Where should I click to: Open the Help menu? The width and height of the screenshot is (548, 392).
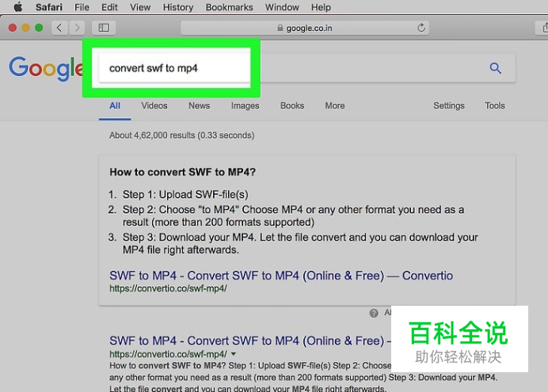coord(321,7)
